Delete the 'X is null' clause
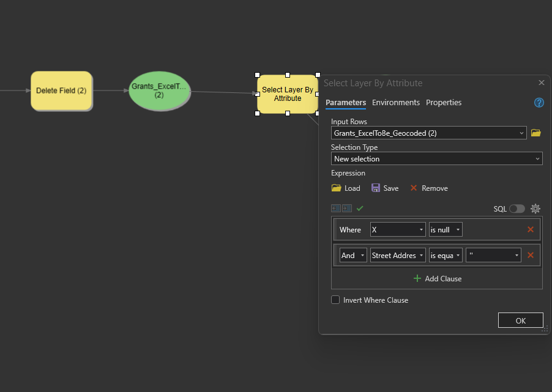The width and height of the screenshot is (552, 392). [531, 230]
